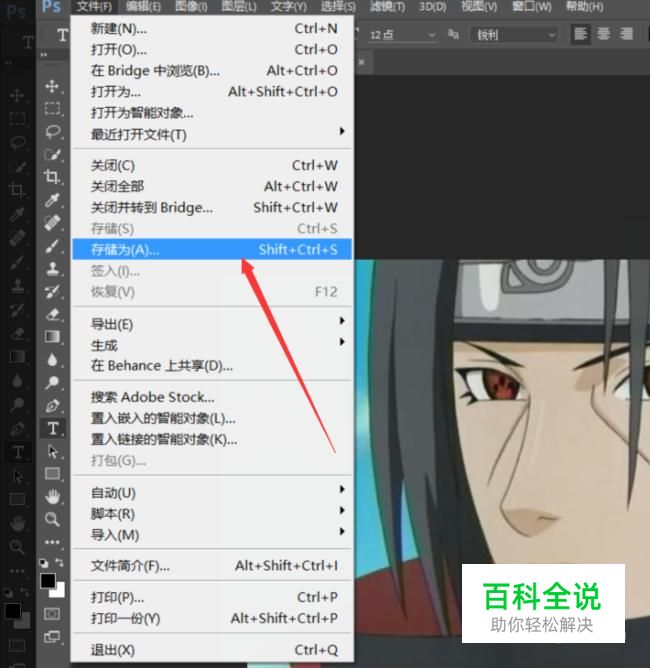Choose 退出(X) to quit Photoshop

point(212,650)
